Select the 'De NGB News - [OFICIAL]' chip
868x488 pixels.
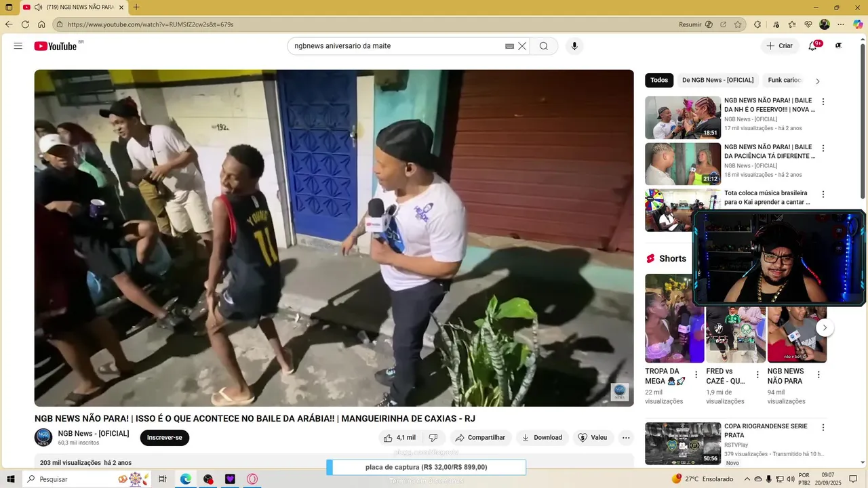pos(717,80)
